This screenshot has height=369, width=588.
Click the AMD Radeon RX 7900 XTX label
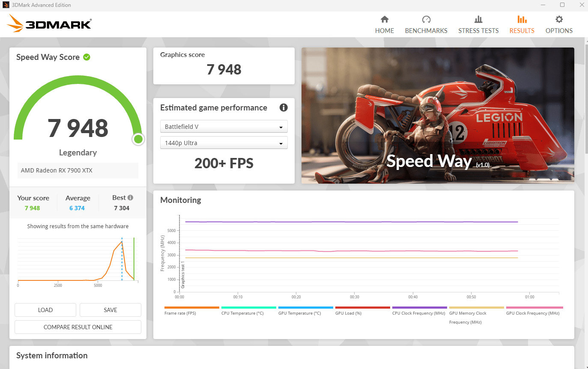(x=57, y=170)
